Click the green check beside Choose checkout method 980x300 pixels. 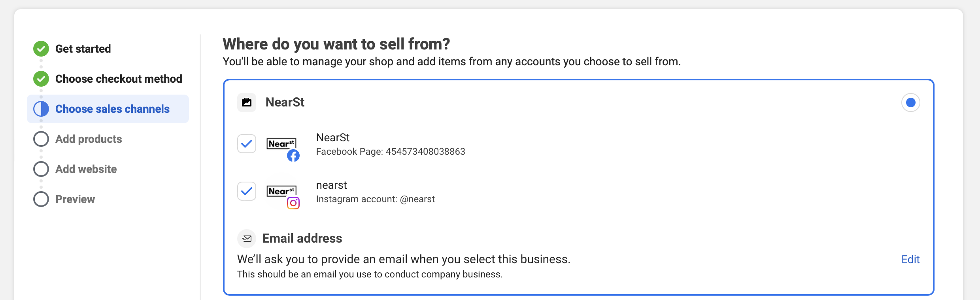pyautogui.click(x=41, y=79)
